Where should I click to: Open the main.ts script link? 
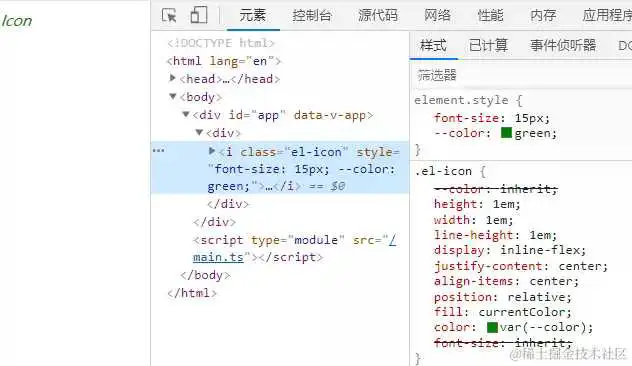click(218, 257)
